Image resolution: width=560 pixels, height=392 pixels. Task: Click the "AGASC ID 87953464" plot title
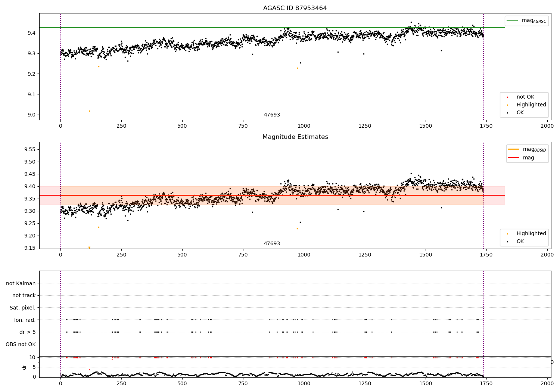click(x=295, y=8)
